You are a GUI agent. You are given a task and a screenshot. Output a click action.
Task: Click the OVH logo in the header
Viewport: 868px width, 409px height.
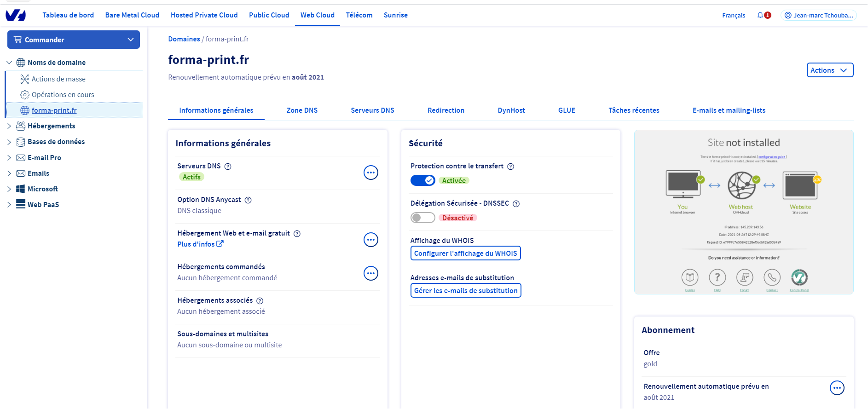click(x=16, y=15)
